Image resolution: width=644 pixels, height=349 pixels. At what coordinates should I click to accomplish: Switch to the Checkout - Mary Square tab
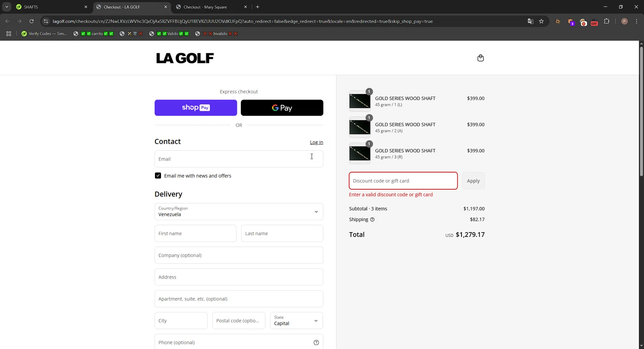tap(211, 7)
